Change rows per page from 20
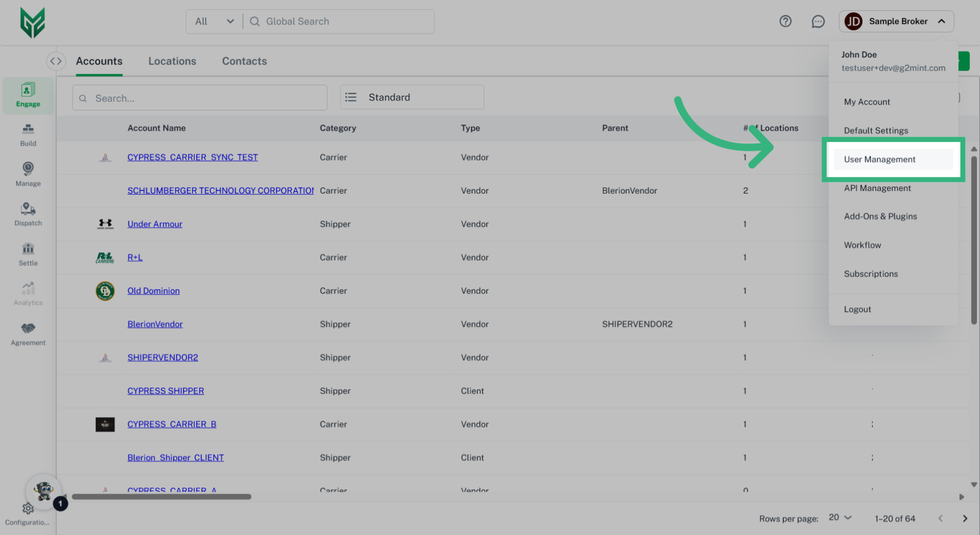 (x=839, y=518)
